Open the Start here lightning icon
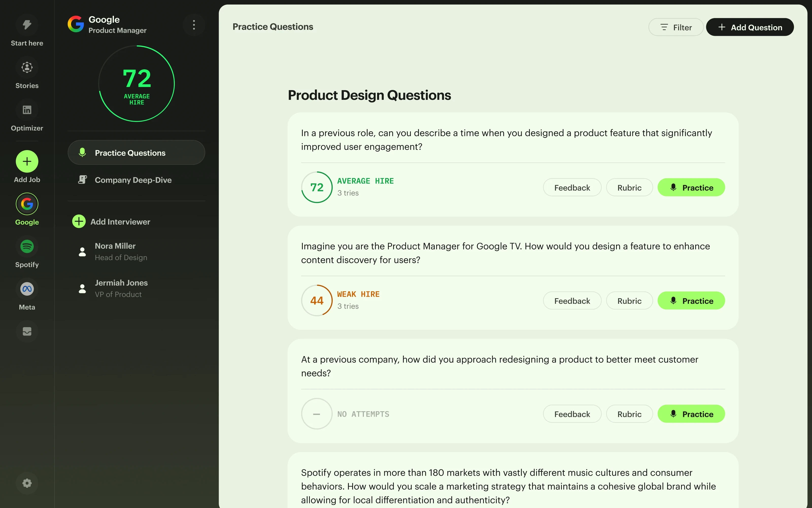This screenshot has height=508, width=812. click(x=27, y=25)
